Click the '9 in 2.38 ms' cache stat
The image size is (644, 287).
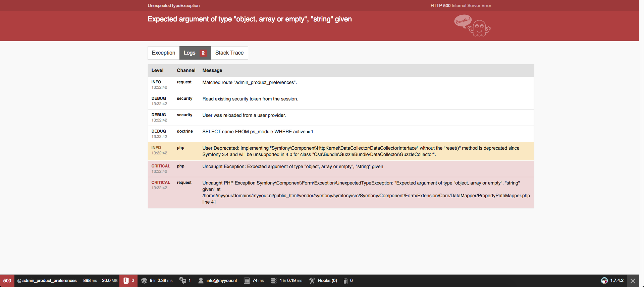click(x=161, y=281)
